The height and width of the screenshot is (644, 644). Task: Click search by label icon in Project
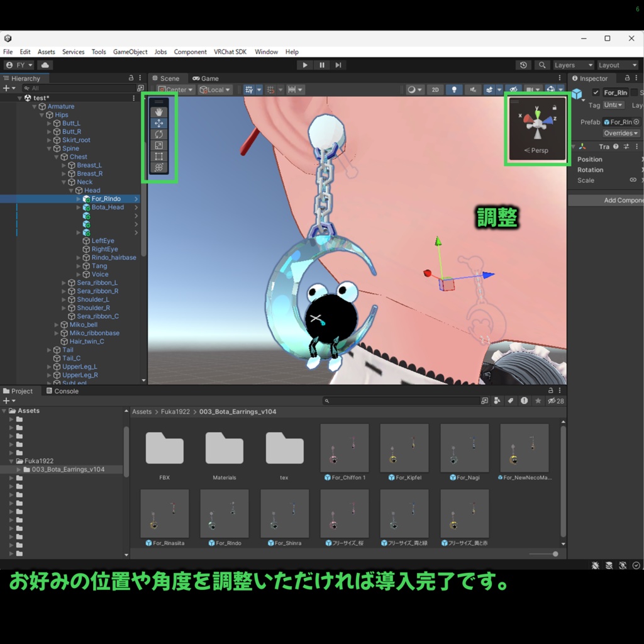pyautogui.click(x=511, y=401)
